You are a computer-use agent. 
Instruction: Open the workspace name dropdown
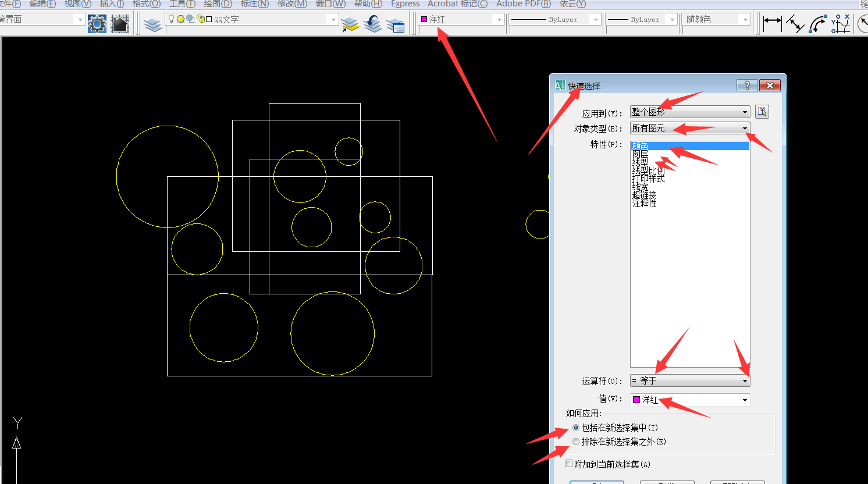coord(80,19)
